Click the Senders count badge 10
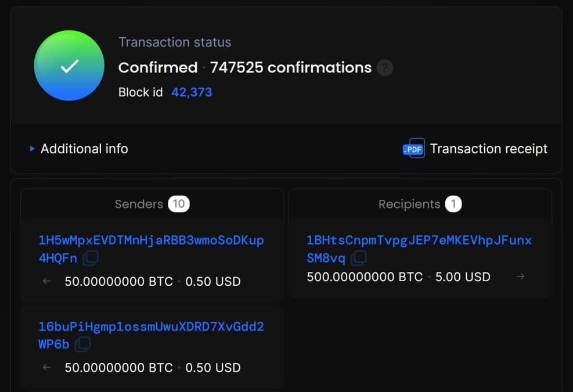This screenshot has width=573, height=392. pos(179,204)
